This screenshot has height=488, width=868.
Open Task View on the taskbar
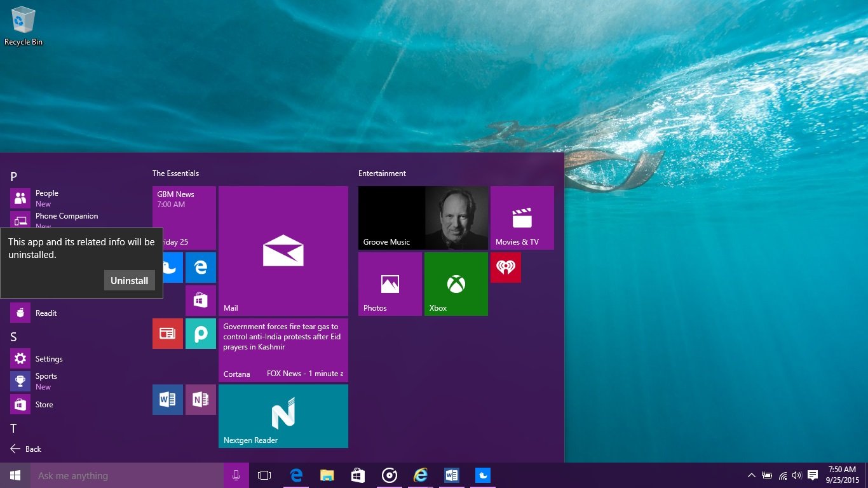click(x=264, y=475)
